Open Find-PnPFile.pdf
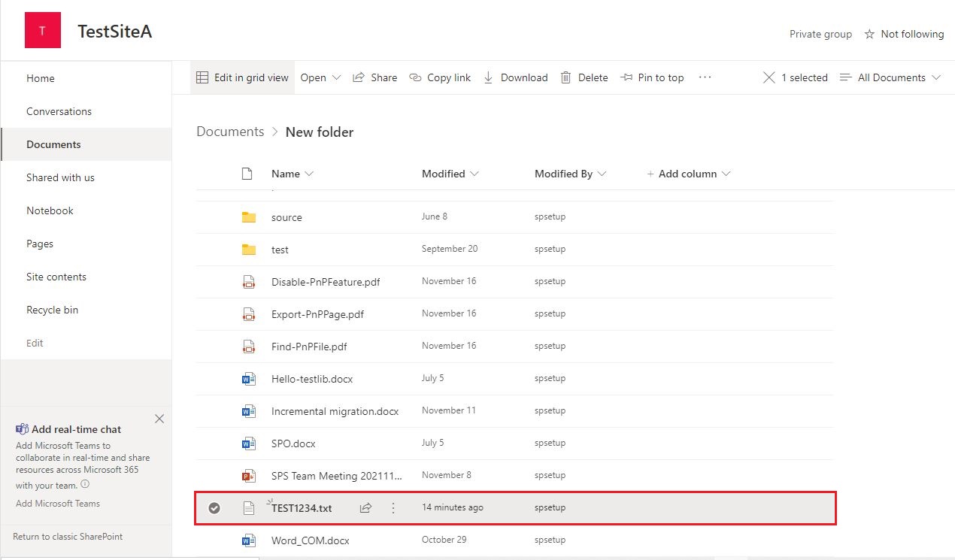Screen dimensions: 955x560 click(309, 347)
